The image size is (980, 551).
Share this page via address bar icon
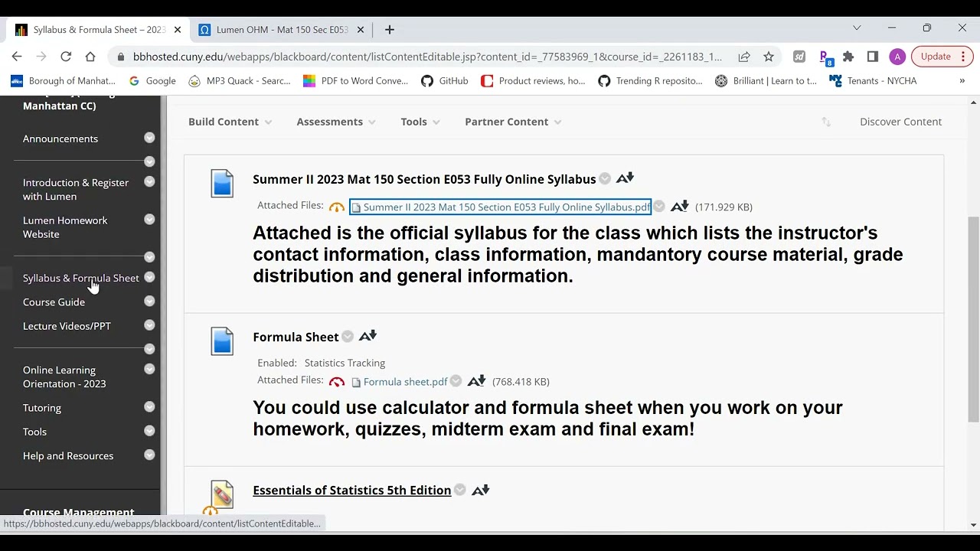coord(744,57)
